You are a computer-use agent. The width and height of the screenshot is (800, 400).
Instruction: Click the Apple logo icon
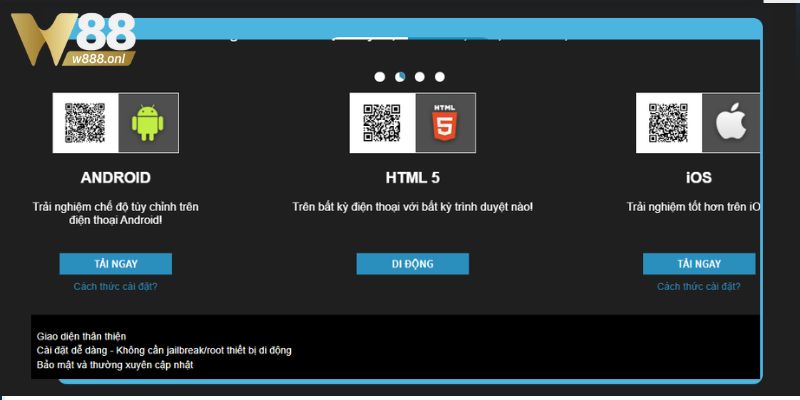(731, 122)
